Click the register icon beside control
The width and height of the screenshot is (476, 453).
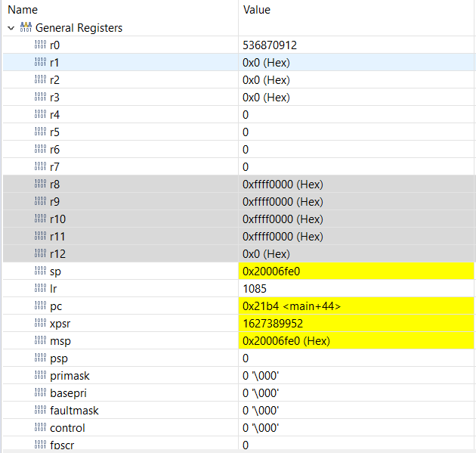click(40, 427)
